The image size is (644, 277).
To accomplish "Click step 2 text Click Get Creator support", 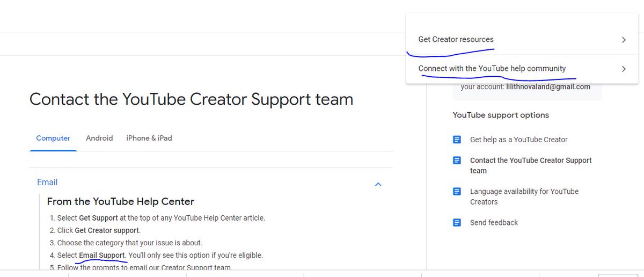I will pos(99,230).
